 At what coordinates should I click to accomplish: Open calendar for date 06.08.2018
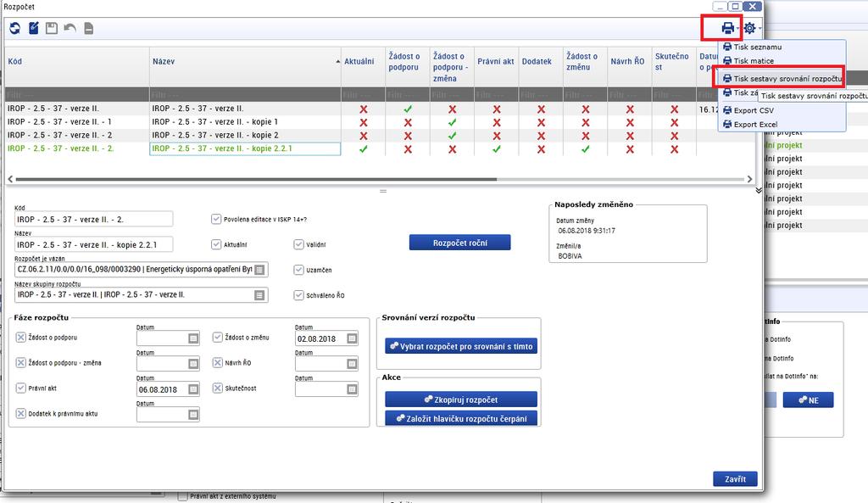193,389
